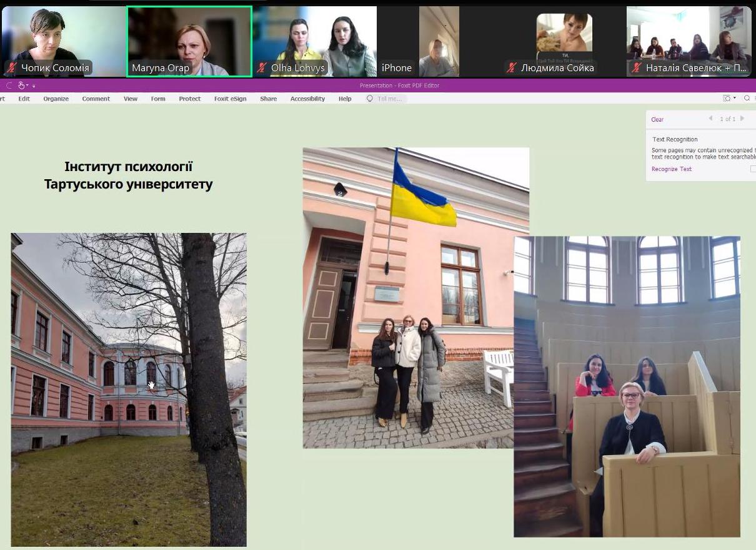Image resolution: width=756 pixels, height=550 pixels.
Task: Select Maryna Orap's video thumbnail
Action: click(189, 41)
